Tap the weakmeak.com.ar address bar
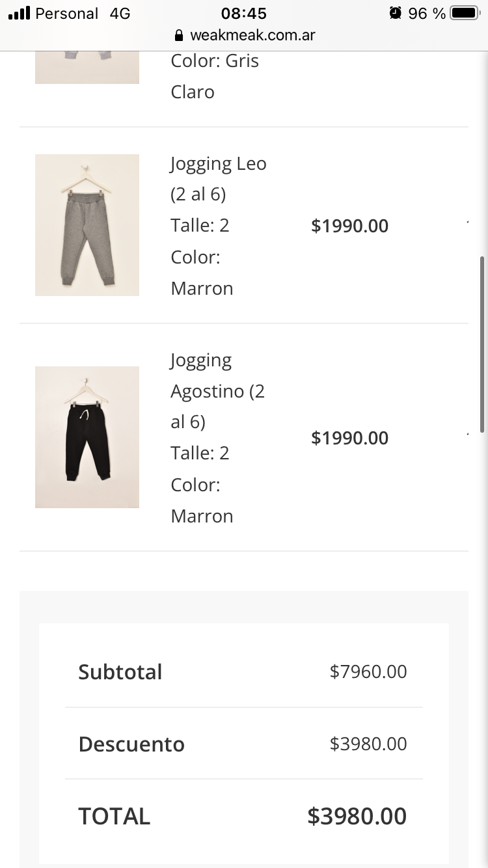The image size is (488, 868). click(252, 35)
